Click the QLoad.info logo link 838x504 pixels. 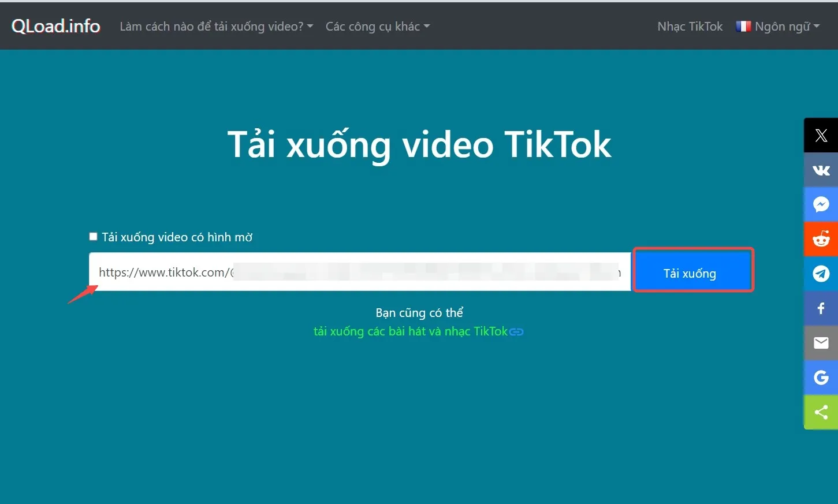pos(56,26)
